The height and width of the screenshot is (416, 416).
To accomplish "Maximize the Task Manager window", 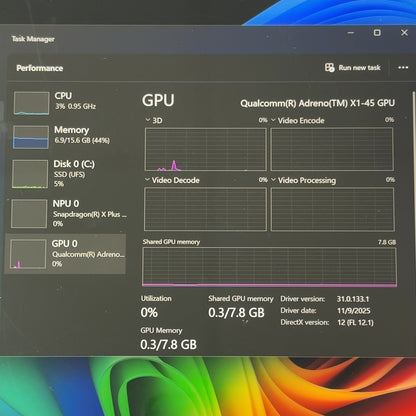I will [377, 32].
